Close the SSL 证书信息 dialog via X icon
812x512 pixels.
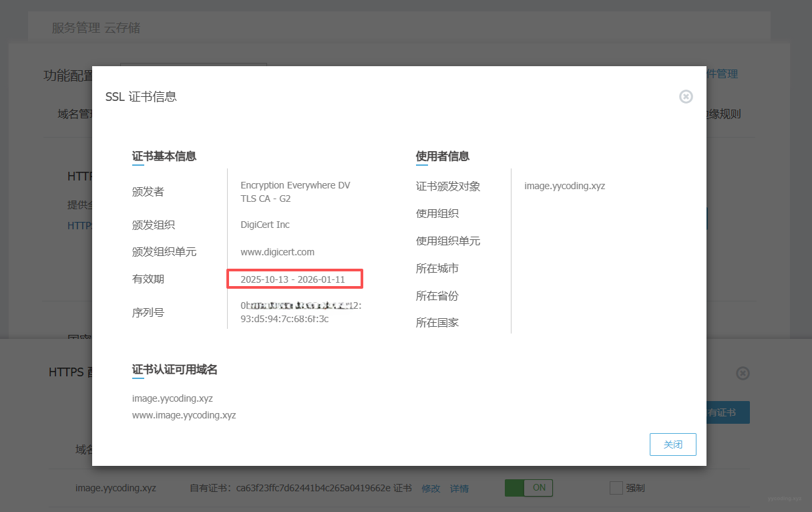[x=686, y=97]
